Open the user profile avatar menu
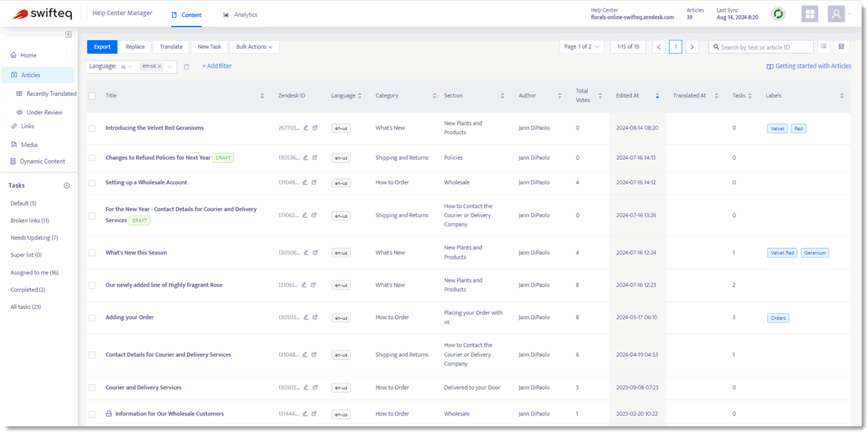The width and height of the screenshot is (868, 432). tap(836, 14)
